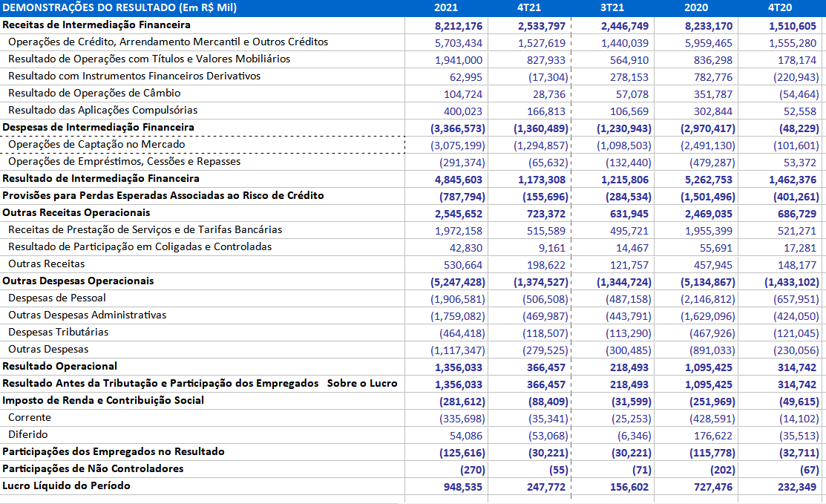The width and height of the screenshot is (826, 504).
Task: Select cell value 457,945
Action: 712,266
